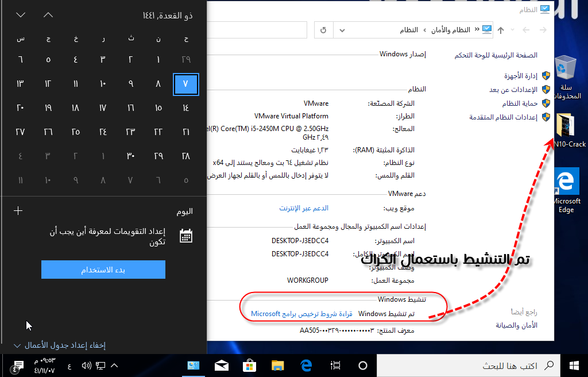Click the calendar setup icon beside 'إعداد التقويمات'

tap(186, 236)
